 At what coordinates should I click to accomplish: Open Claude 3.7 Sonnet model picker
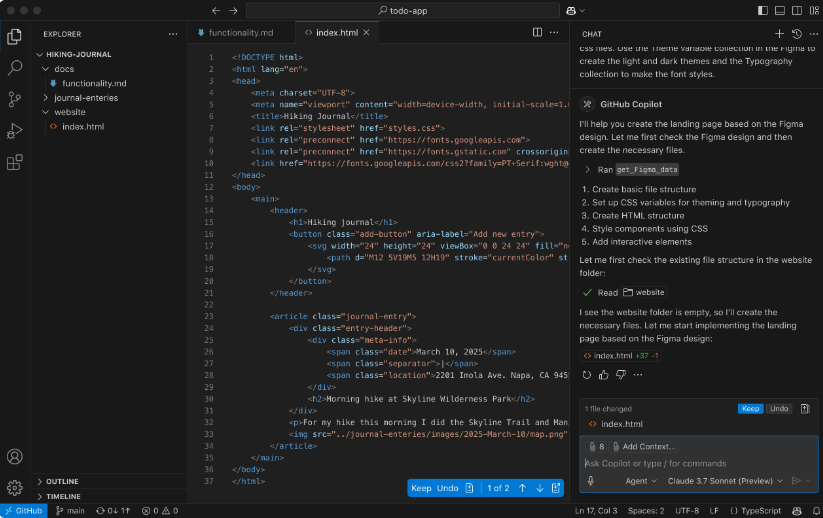pyautogui.click(x=725, y=481)
